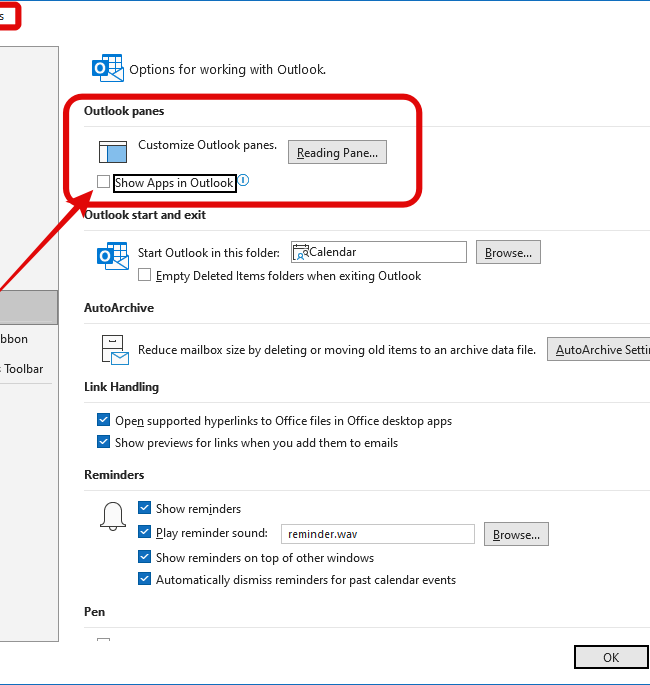Click the Start Outlook in this folder label
Screen dimensions: 650x685
pyautogui.click(x=209, y=253)
